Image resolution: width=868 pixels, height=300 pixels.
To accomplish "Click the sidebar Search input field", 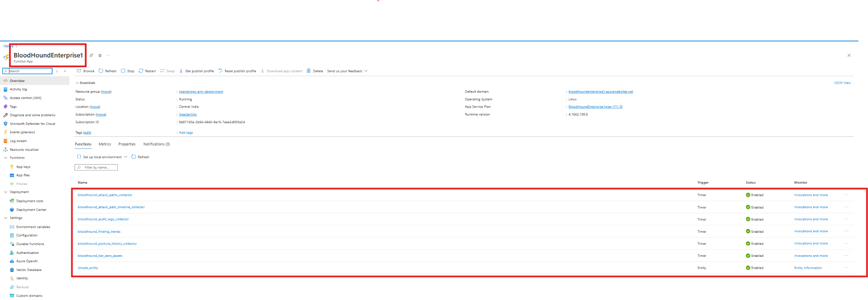I will point(28,71).
